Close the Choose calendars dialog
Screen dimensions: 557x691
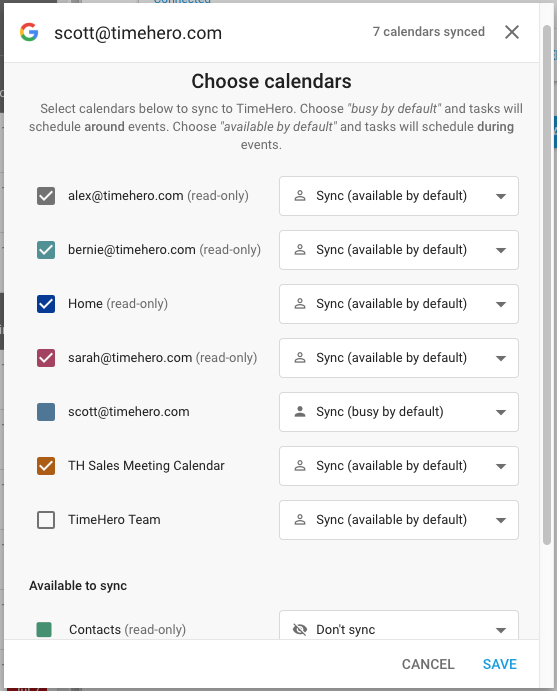click(x=512, y=32)
